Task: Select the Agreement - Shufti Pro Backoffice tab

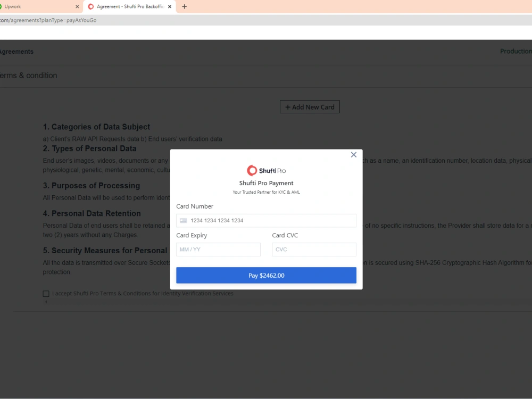Action: [128, 7]
